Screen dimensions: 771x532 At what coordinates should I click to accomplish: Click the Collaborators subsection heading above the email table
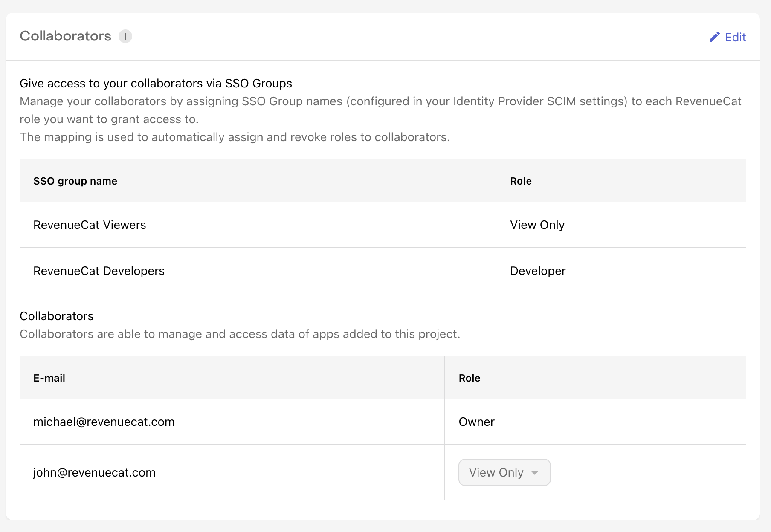56,316
